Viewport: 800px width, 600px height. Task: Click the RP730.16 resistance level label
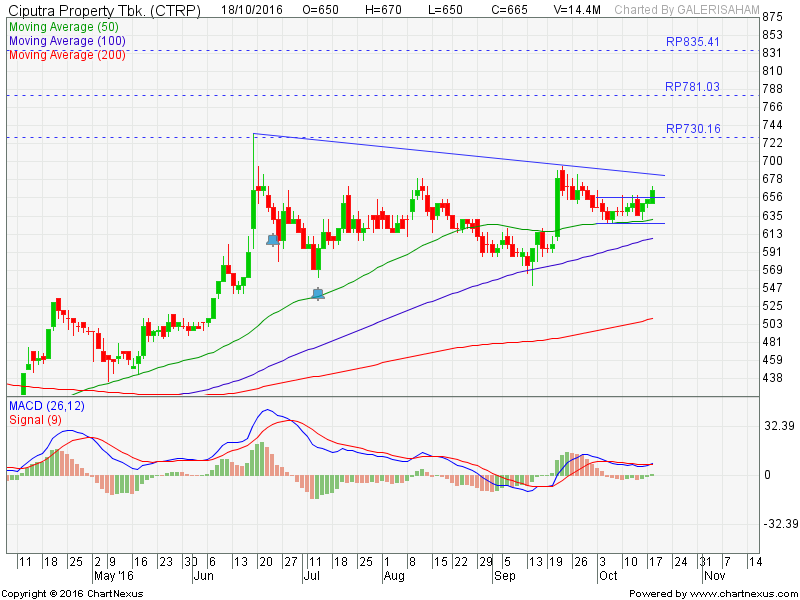tap(692, 129)
